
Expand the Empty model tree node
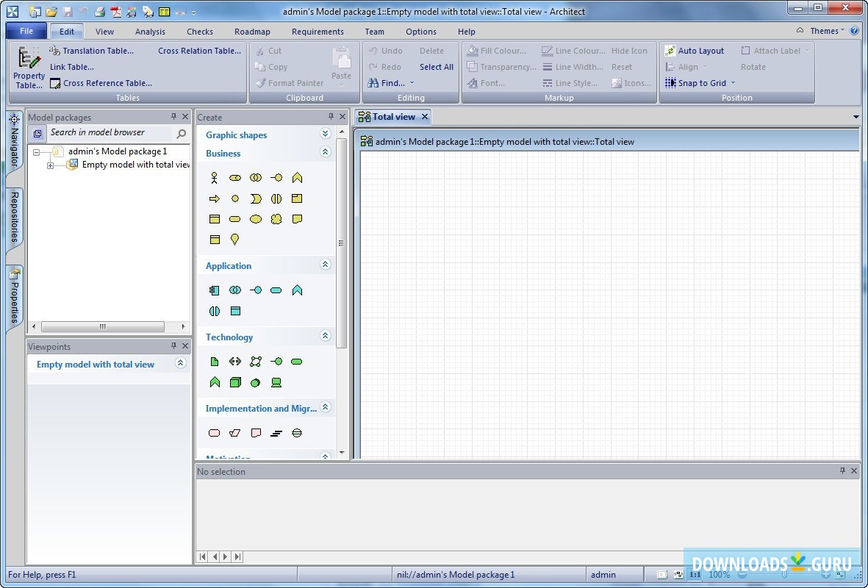51,165
